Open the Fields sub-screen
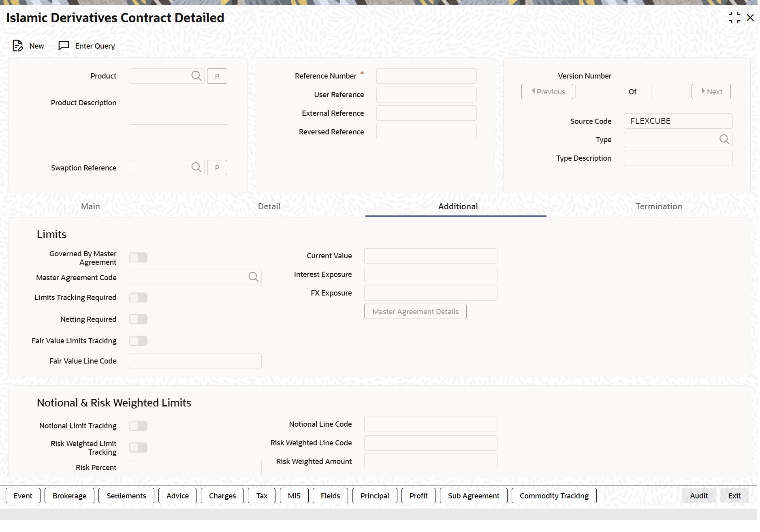 pos(330,496)
